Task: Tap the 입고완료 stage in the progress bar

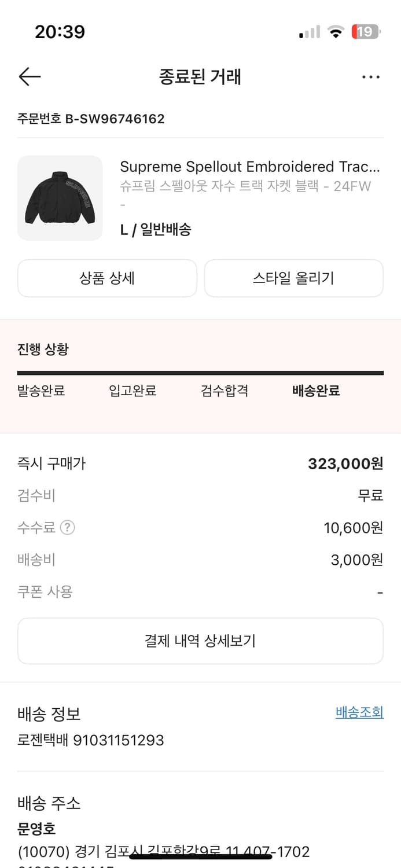Action: click(132, 391)
